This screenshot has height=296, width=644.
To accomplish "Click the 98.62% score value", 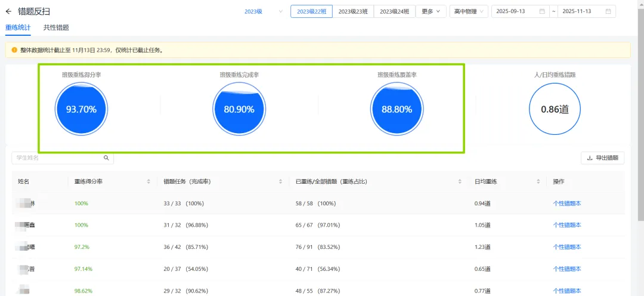I will pos(83,291).
